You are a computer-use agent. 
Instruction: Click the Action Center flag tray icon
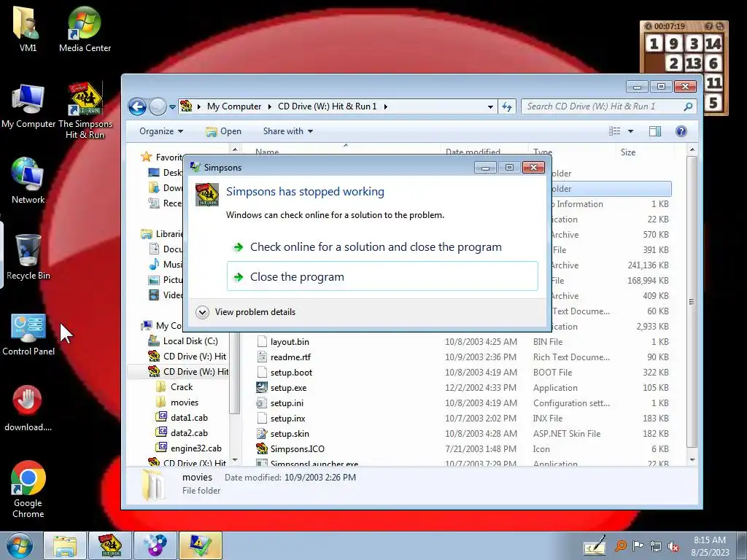[638, 545]
